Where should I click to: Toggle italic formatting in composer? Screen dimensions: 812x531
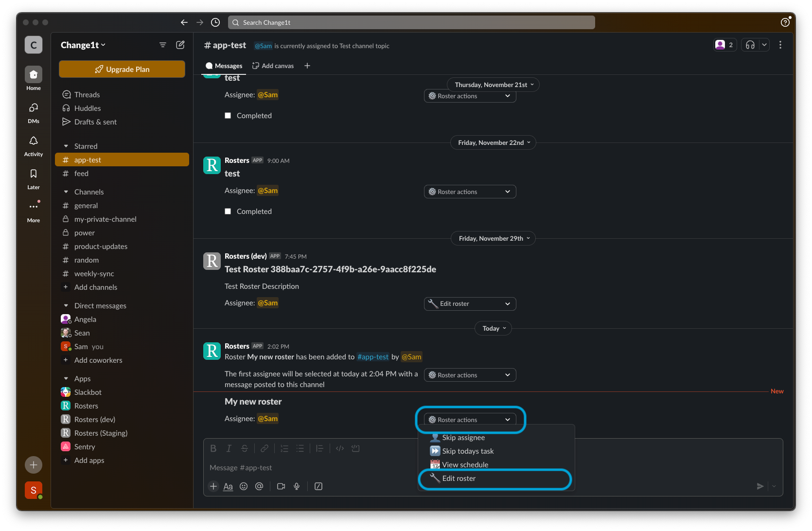pos(229,448)
